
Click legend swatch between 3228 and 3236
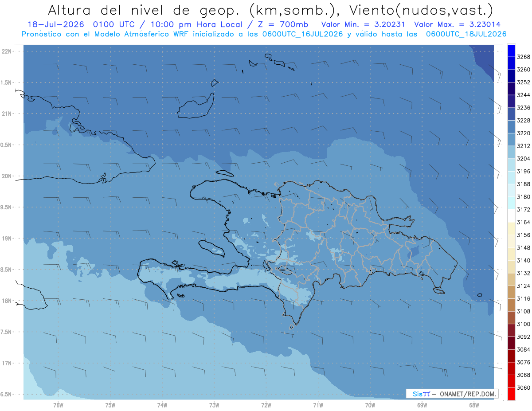pos(511,114)
